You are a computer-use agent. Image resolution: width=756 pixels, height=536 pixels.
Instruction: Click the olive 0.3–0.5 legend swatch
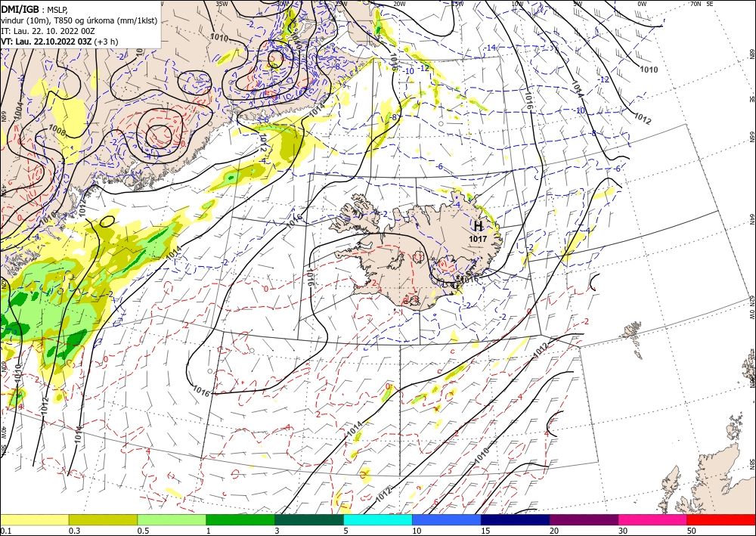pos(103,519)
